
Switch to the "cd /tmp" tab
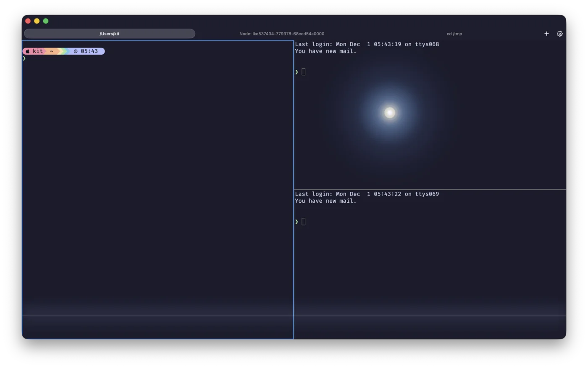[x=454, y=34]
